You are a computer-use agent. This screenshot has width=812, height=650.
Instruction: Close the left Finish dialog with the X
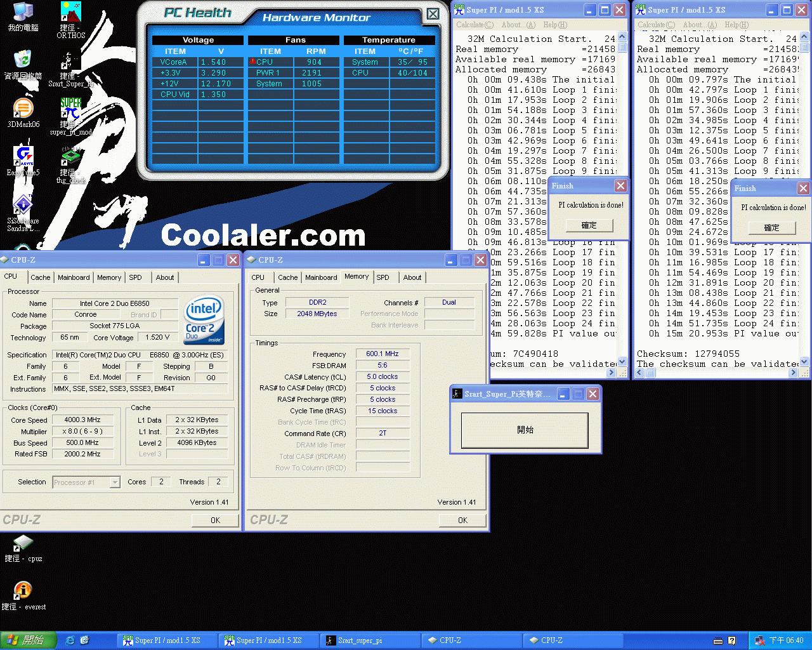coord(620,185)
